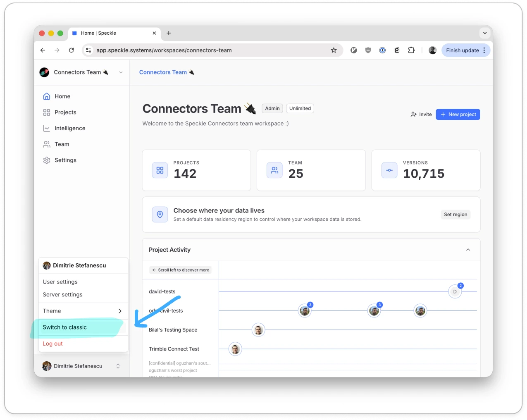Expand the Theme submenu

click(x=83, y=311)
